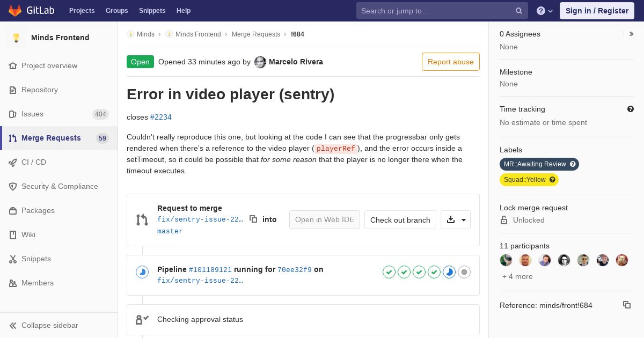Open the Wiki sidebar item
Viewport: 644px width, 338px height.
coord(59,234)
